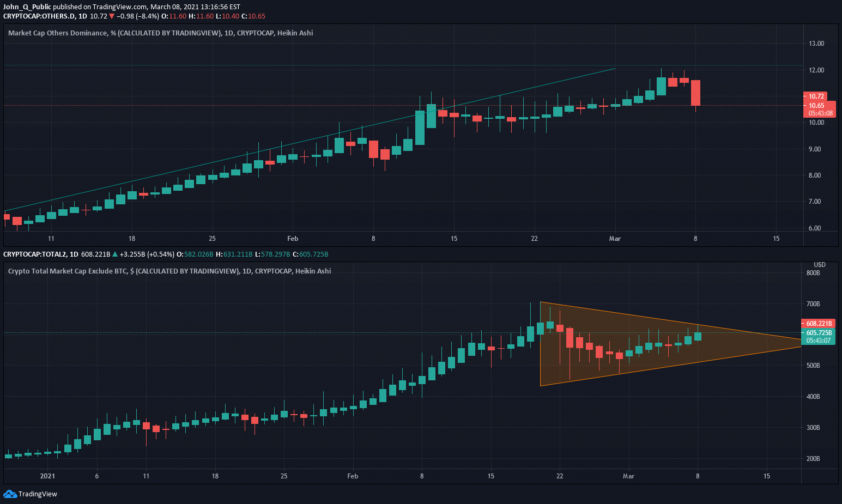Click the red 10.72 price label
Image resolution: width=842 pixels, height=504 pixels.
[816, 96]
